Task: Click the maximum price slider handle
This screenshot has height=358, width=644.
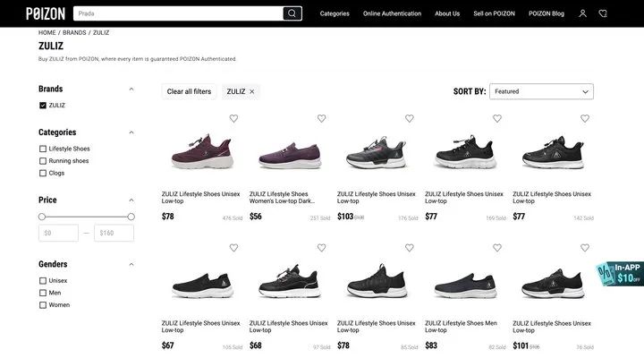Action: [x=131, y=217]
